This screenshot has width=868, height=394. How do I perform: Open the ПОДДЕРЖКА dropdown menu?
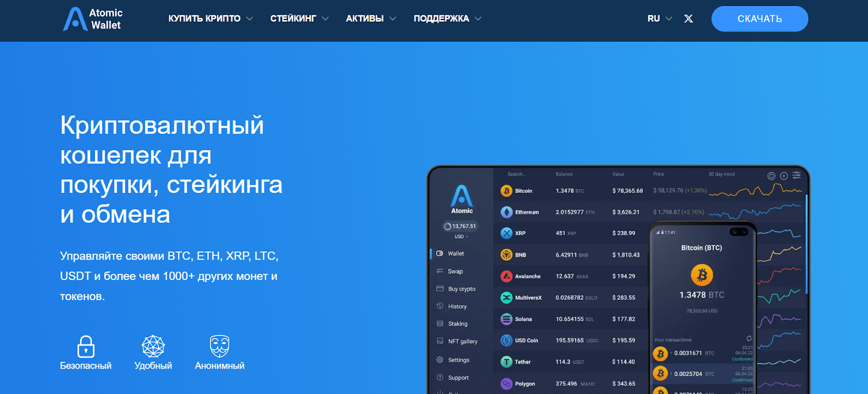pos(448,18)
